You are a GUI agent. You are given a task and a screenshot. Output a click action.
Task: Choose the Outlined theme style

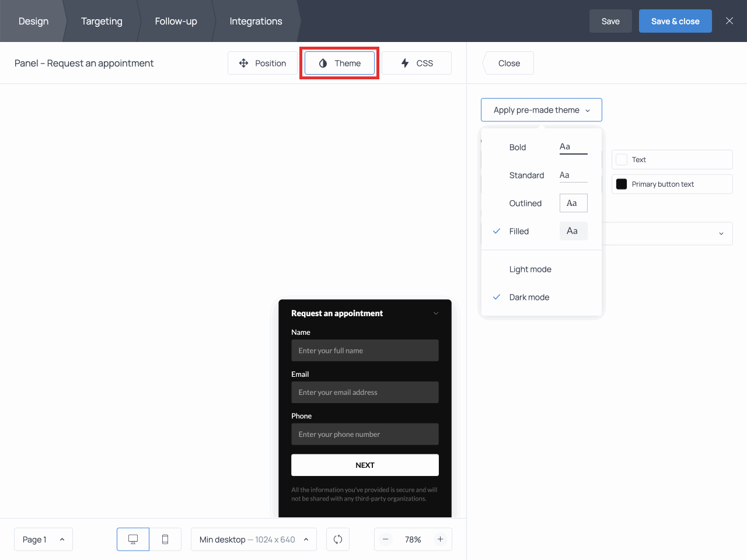pyautogui.click(x=525, y=204)
